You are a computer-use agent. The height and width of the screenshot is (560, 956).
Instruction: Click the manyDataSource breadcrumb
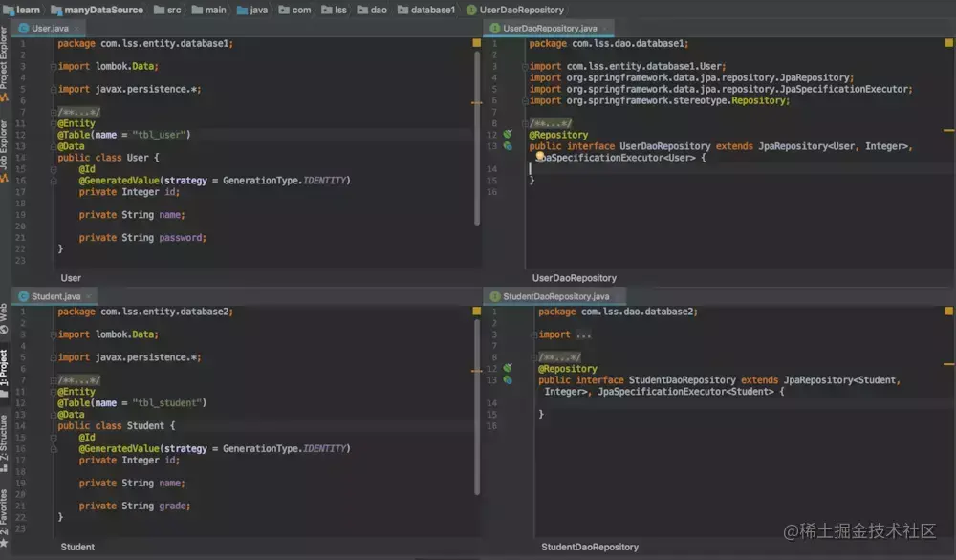(97, 10)
